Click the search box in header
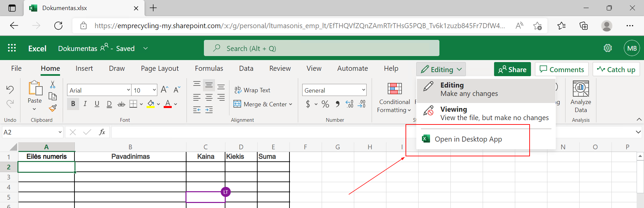Viewport: 644px width, 208px height. click(321, 48)
